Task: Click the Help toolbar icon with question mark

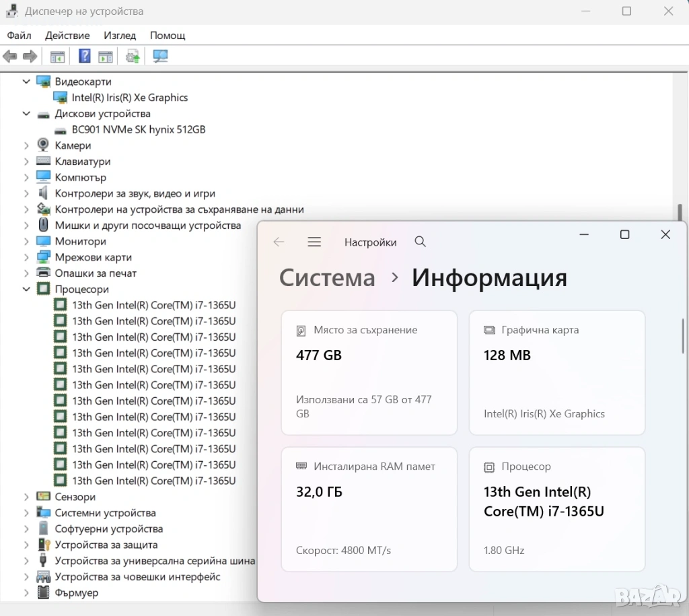Action: [x=84, y=57]
